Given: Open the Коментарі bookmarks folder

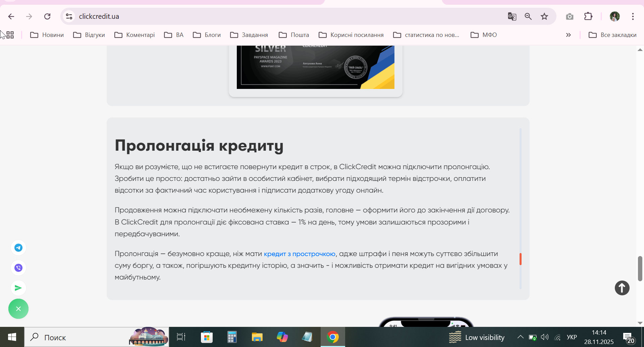Looking at the screenshot, I should [x=135, y=35].
